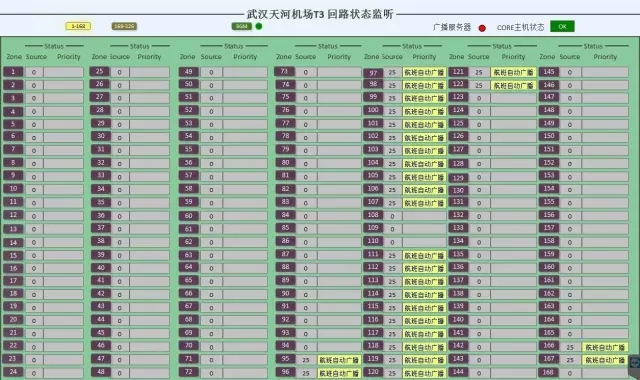Viewport: 640px width, 380px height.
Task: Select the Zone 168 label
Action: point(549,373)
